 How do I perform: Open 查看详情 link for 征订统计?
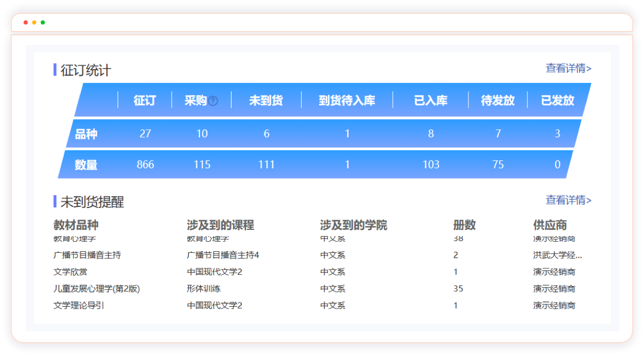click(568, 68)
